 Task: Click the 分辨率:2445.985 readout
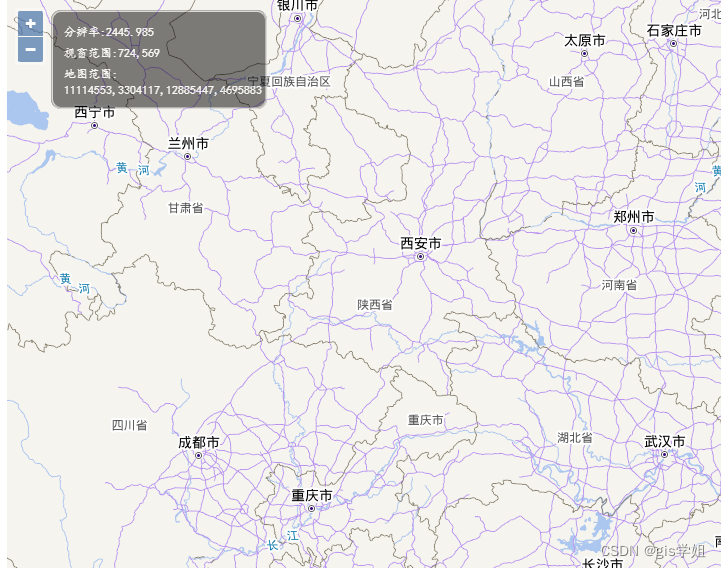[109, 32]
